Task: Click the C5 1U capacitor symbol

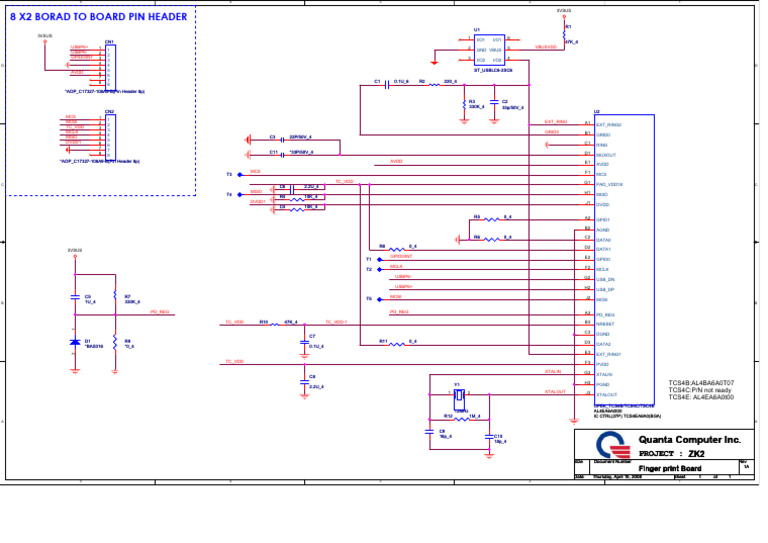Action: click(x=75, y=297)
